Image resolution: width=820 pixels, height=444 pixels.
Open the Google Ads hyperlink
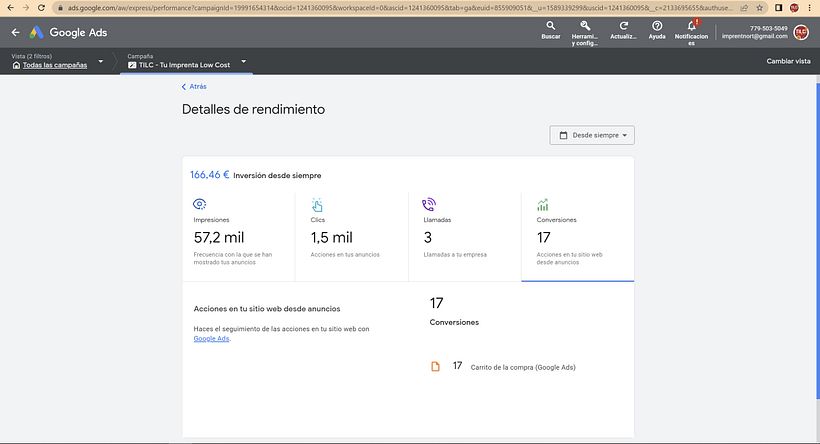(211, 338)
